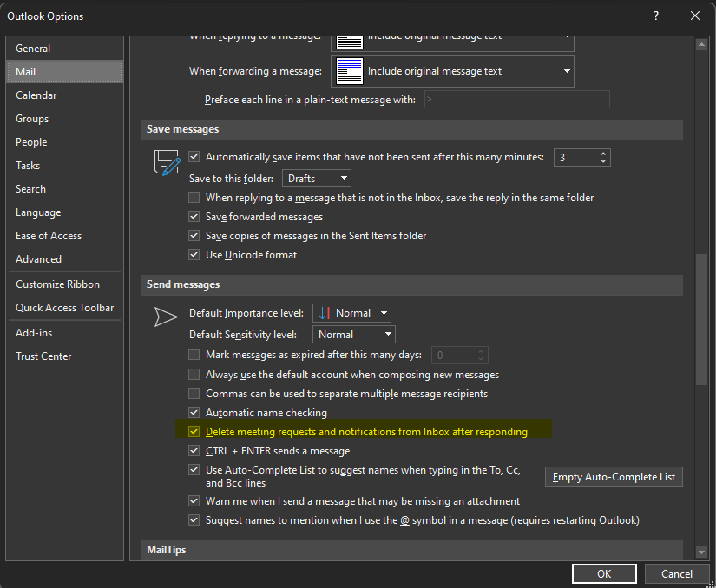Screen dimensions: 716x588
Task: Open Customize Ribbon settings
Action: [x=64, y=284]
